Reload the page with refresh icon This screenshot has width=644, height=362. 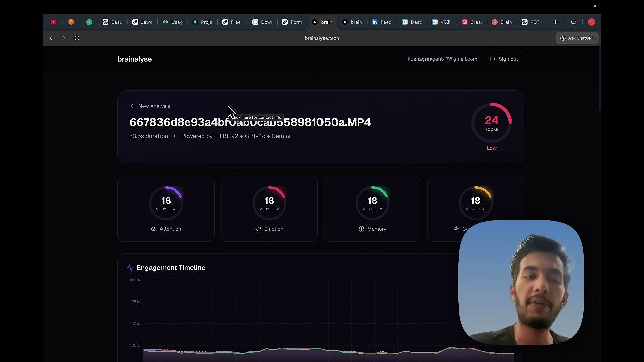pyautogui.click(x=77, y=38)
